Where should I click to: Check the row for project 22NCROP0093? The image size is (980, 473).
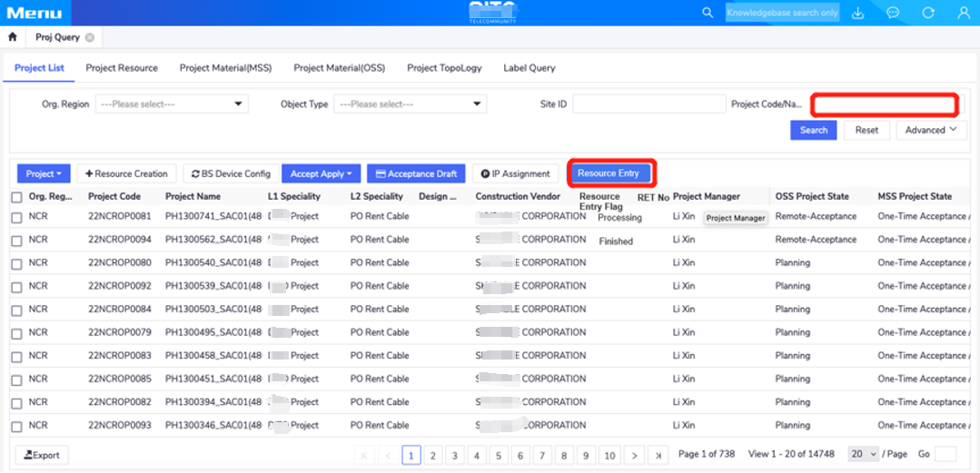click(x=17, y=427)
